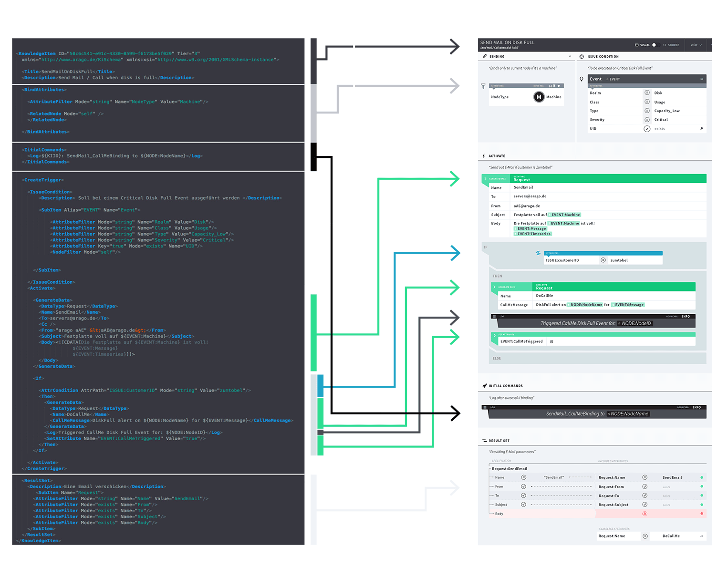Toggle the Visual/Source switch
This screenshot has width=728, height=567.
tap(655, 45)
